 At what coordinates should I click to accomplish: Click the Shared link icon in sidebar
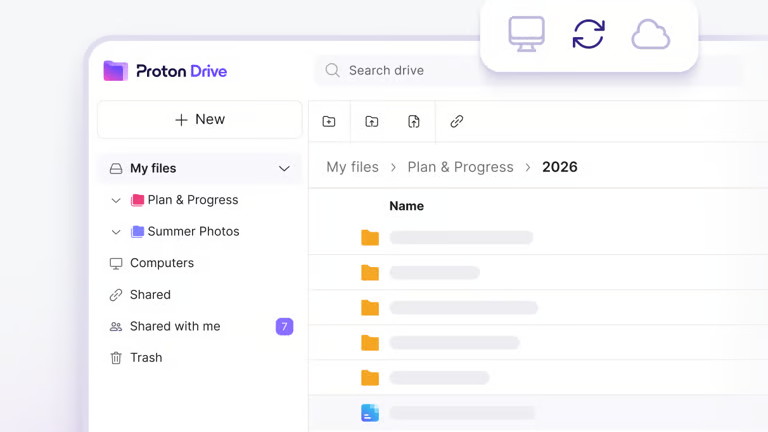click(116, 295)
